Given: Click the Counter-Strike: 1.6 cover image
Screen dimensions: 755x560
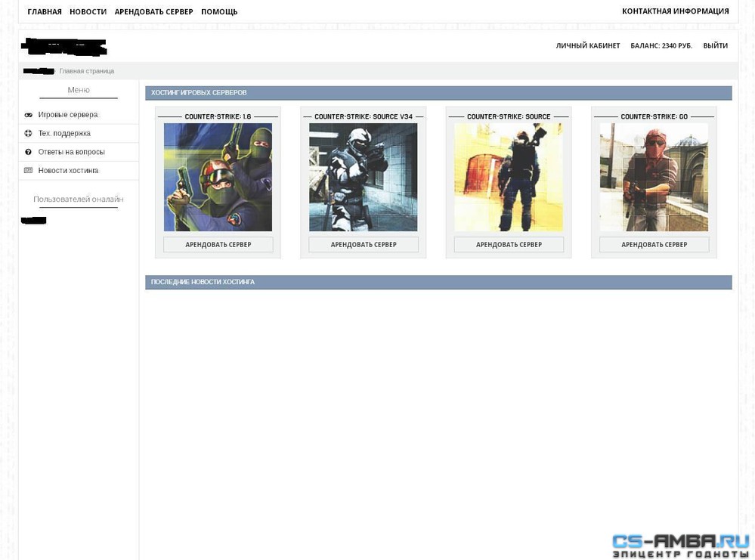Looking at the screenshot, I should (x=218, y=177).
